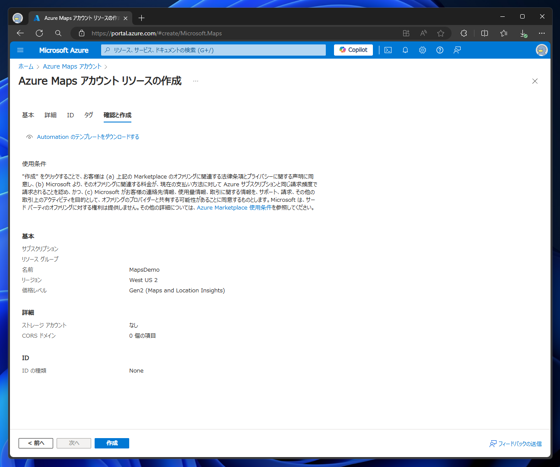This screenshot has width=560, height=467.
Task: Open the browser profile icon in the title bar
Action: click(18, 18)
